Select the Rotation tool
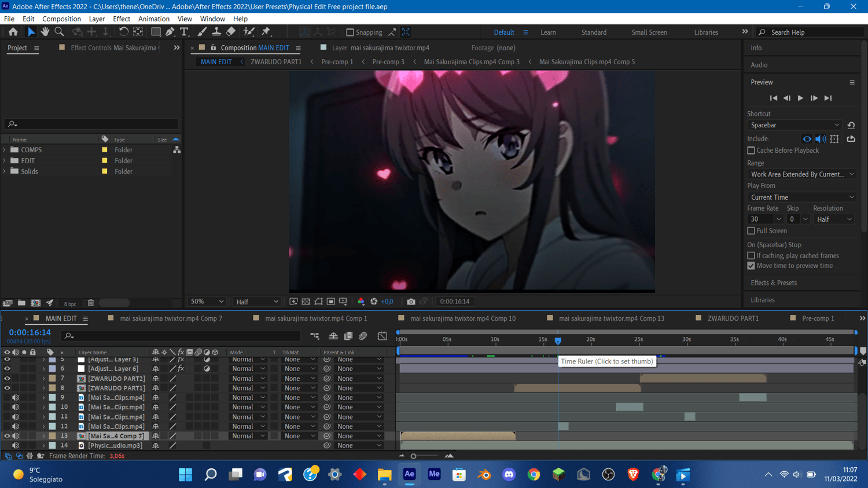 tap(123, 32)
